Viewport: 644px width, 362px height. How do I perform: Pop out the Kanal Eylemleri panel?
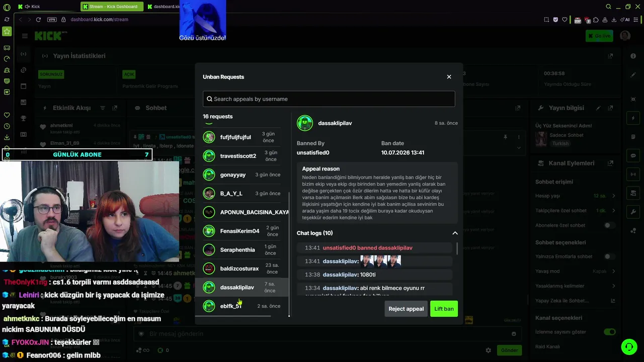(x=610, y=163)
